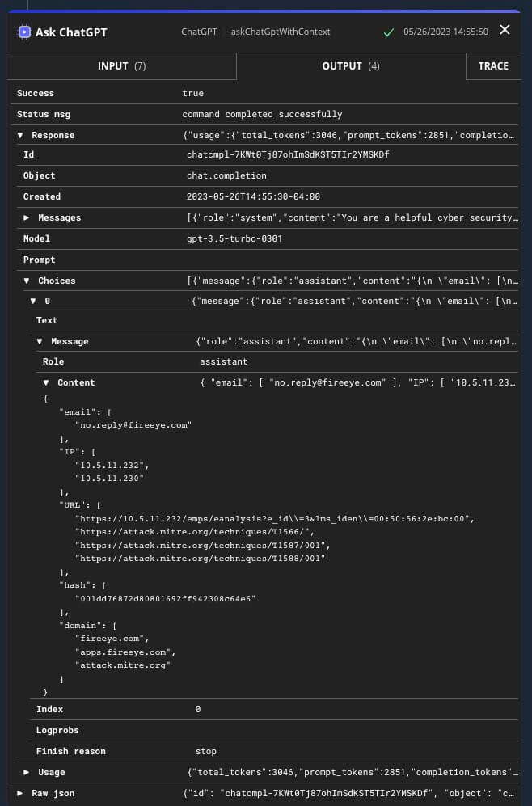
Task: Switch to the INPUT tab
Action: [121, 66]
